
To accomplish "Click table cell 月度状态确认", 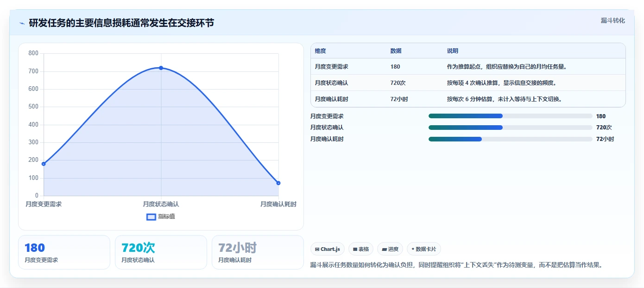I will (332, 83).
